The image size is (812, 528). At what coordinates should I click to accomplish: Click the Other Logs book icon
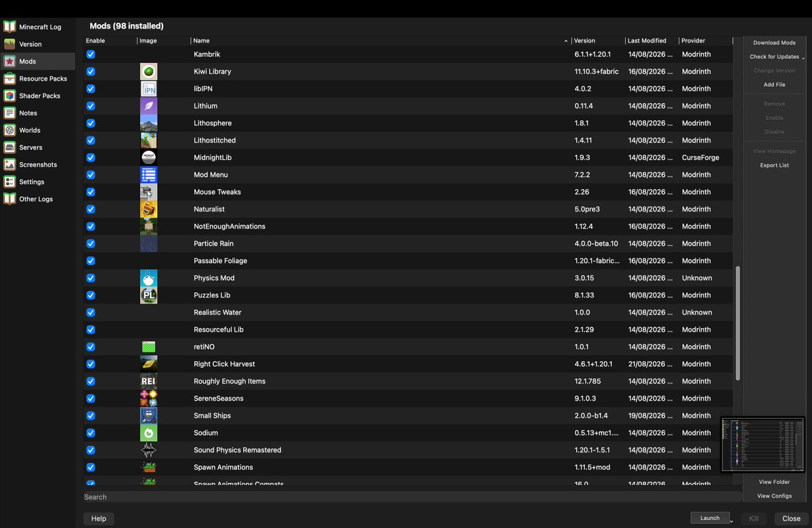point(9,199)
